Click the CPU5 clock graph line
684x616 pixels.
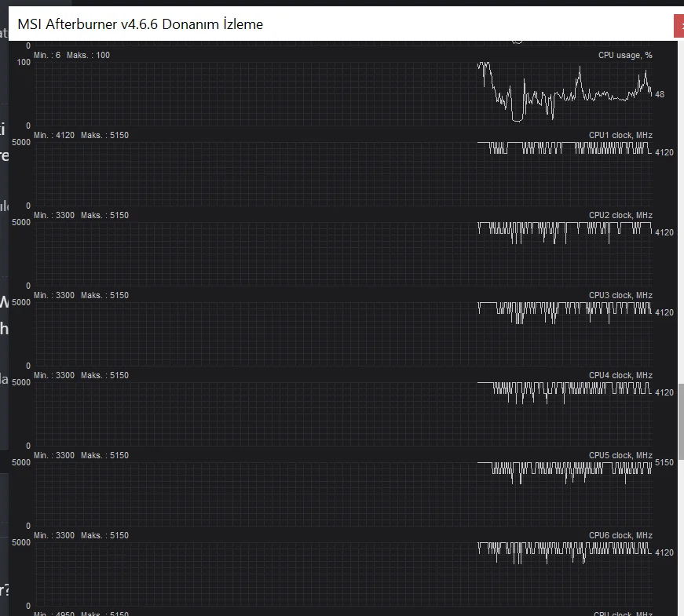point(565,472)
